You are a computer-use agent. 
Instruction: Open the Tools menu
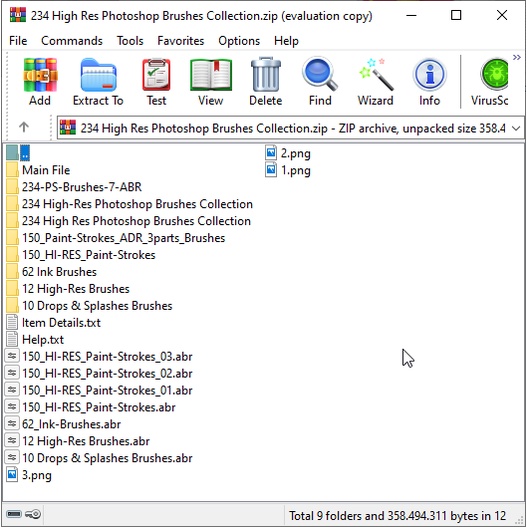130,41
